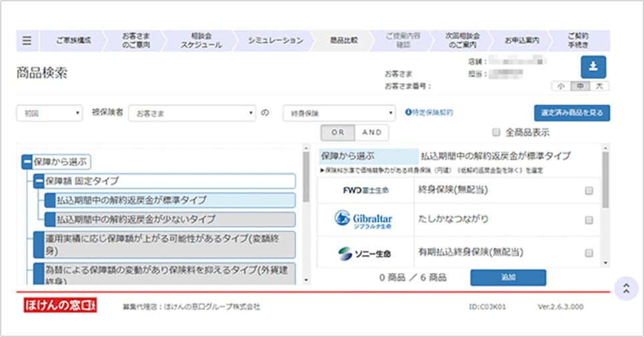
Task: Open the 終身保険 product type dropdown
Action: click(340, 113)
